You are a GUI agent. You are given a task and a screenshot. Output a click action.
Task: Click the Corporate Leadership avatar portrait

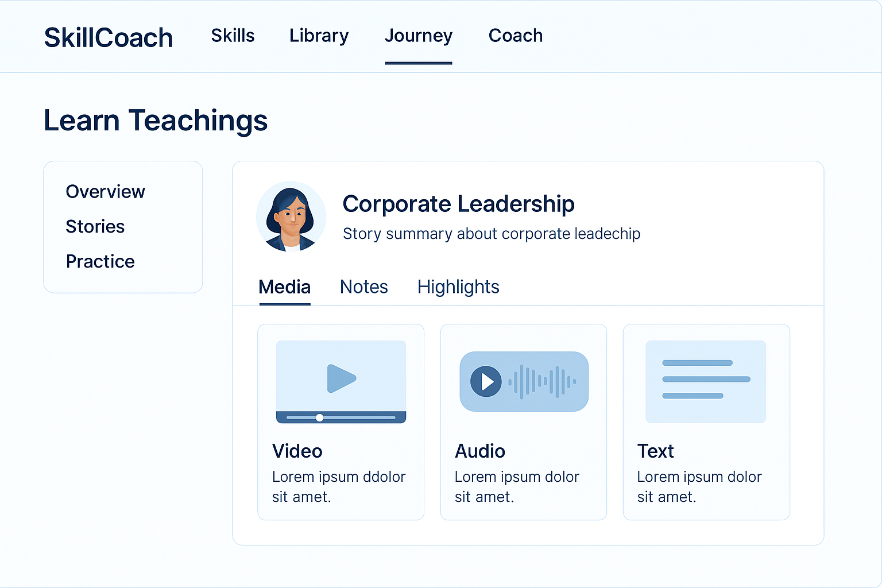point(291,217)
